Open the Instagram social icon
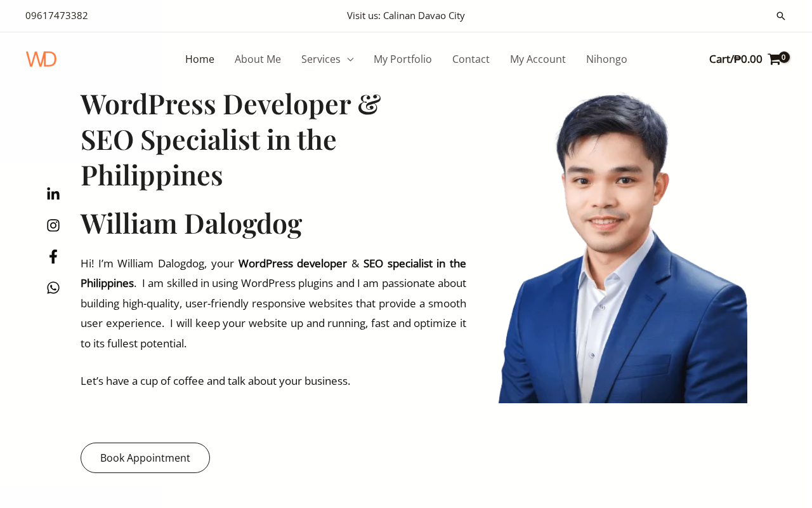Viewport: 812px width, 508px height. (53, 225)
